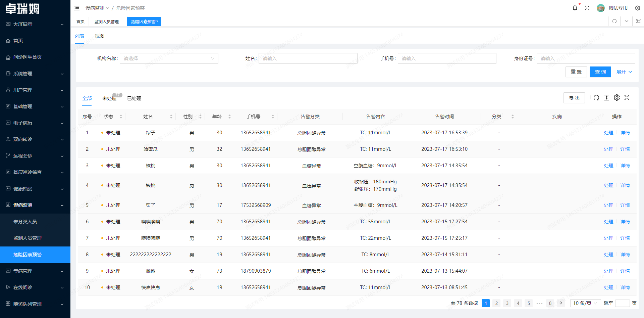Expand more filters with 展开

(x=624, y=72)
